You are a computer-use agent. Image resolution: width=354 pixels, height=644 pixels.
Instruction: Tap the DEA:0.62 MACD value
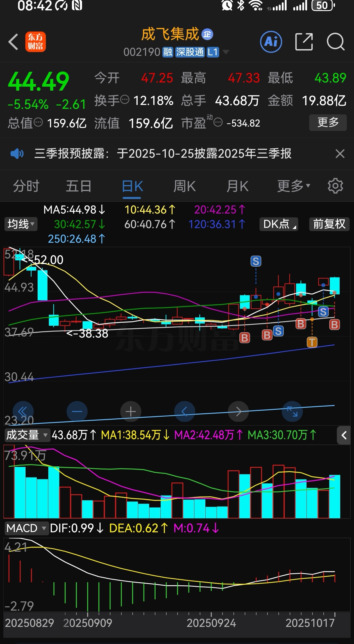(139, 528)
